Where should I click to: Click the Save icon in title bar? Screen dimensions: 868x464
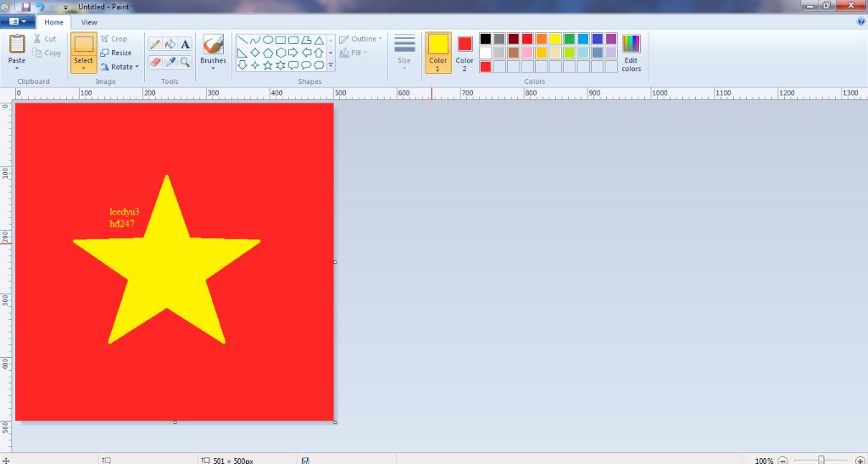click(26, 7)
